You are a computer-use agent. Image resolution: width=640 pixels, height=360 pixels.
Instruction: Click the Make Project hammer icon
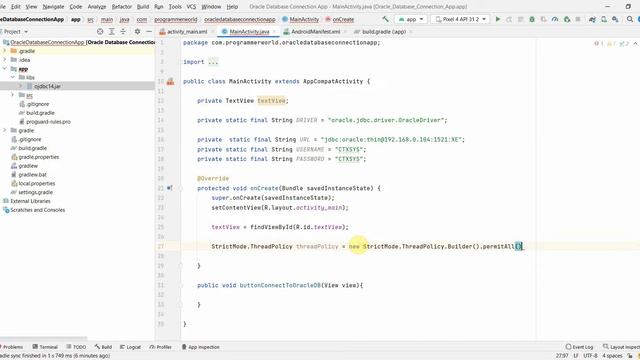click(385, 19)
